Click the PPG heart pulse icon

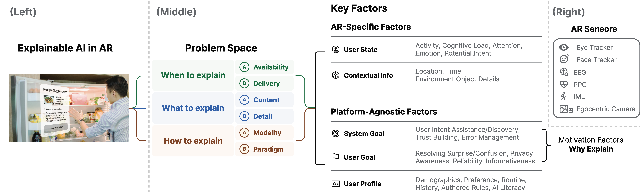(x=564, y=85)
